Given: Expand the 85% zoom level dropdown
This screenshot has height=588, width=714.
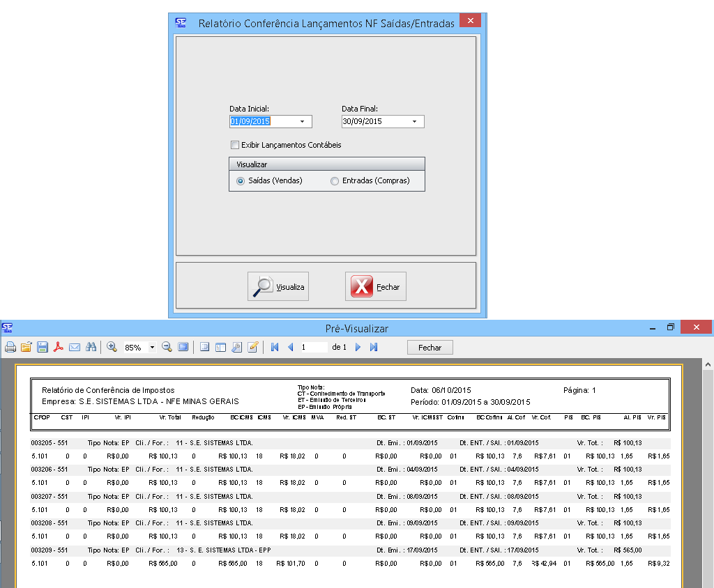Looking at the screenshot, I should (x=153, y=347).
